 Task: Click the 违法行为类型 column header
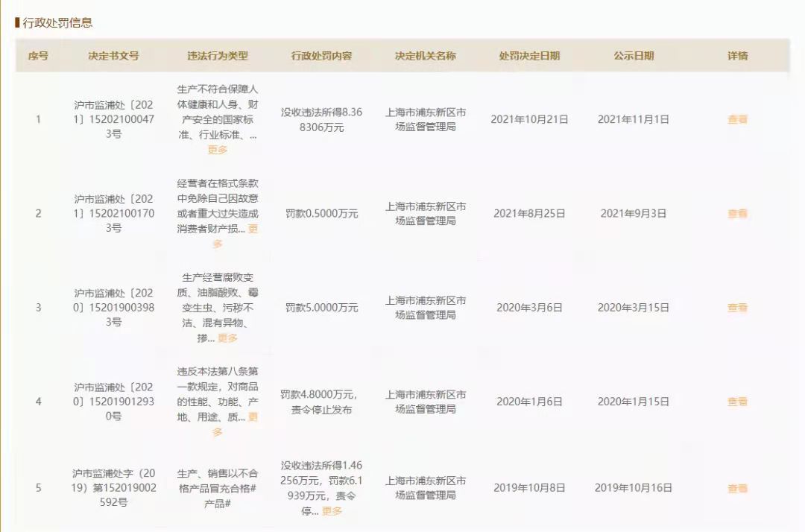218,56
